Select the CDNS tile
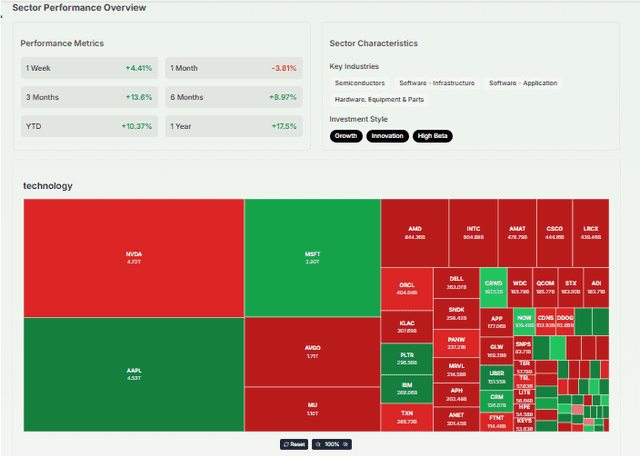Image resolution: width=640 pixels, height=456 pixels. 545,322
